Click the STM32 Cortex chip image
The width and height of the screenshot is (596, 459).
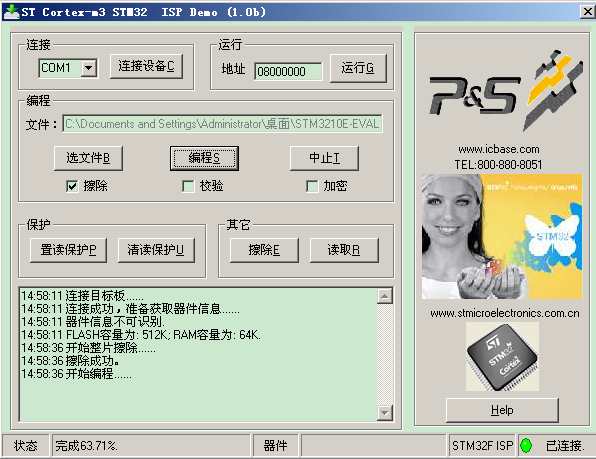point(502,357)
